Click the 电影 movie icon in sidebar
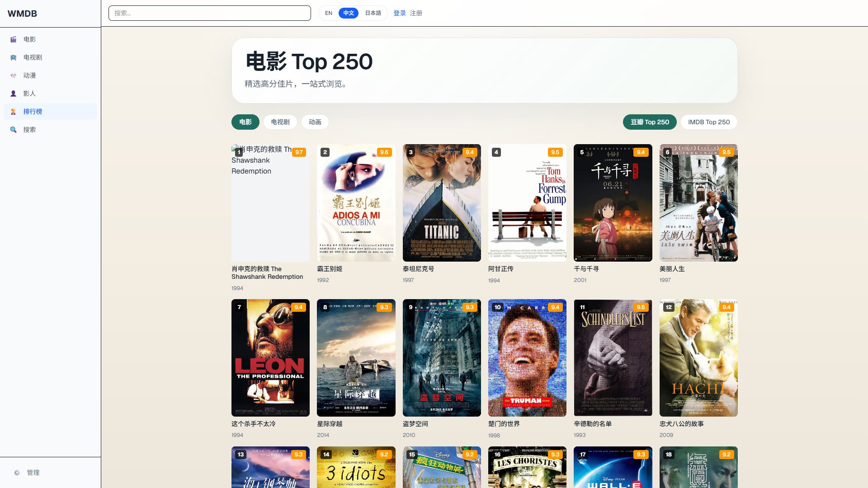868x488 pixels. [14, 39]
